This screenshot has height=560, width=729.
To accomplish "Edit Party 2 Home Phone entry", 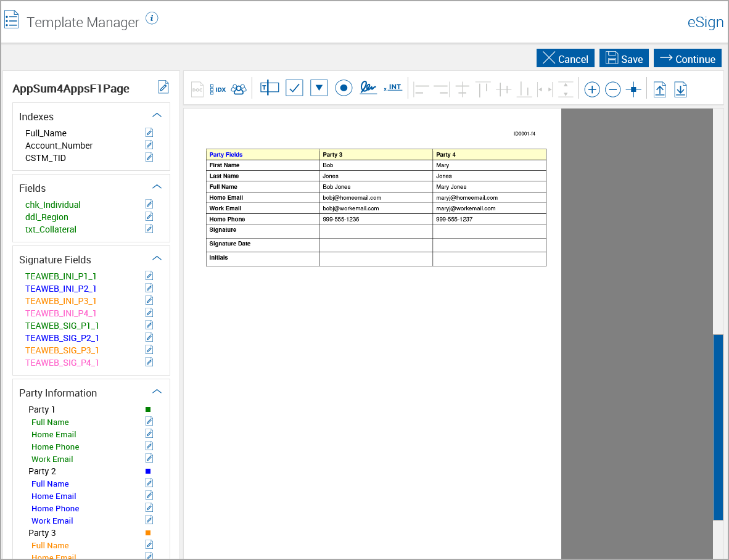I will pos(149,508).
